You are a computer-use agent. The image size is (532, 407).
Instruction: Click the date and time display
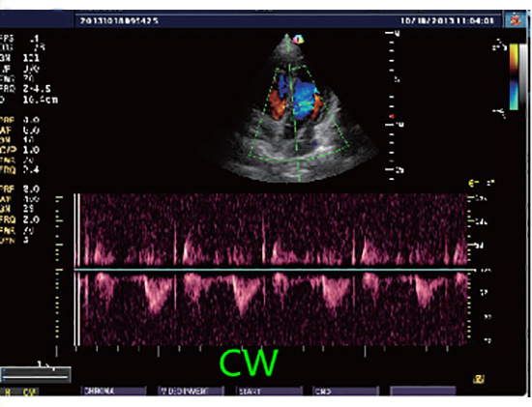[447, 20]
